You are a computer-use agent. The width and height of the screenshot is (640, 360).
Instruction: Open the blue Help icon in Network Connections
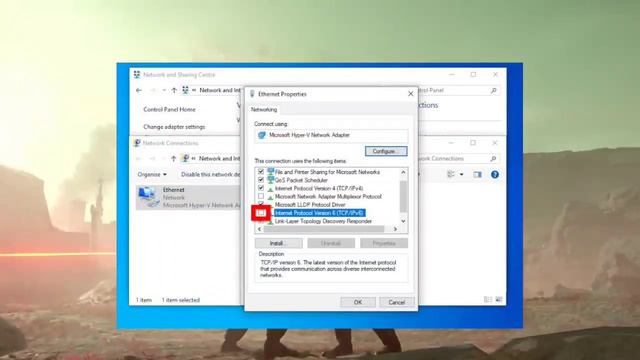pyautogui.click(x=495, y=175)
